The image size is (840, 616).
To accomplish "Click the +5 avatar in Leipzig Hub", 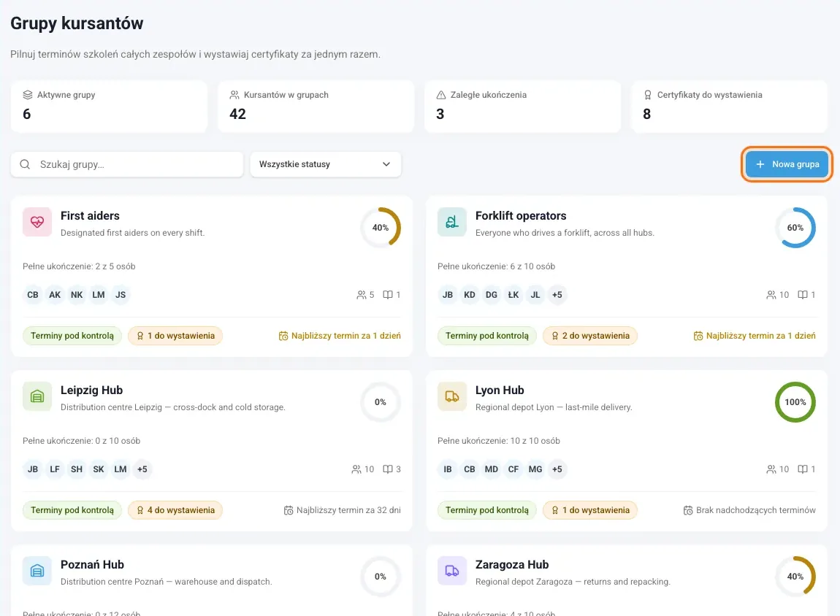I will pos(142,469).
